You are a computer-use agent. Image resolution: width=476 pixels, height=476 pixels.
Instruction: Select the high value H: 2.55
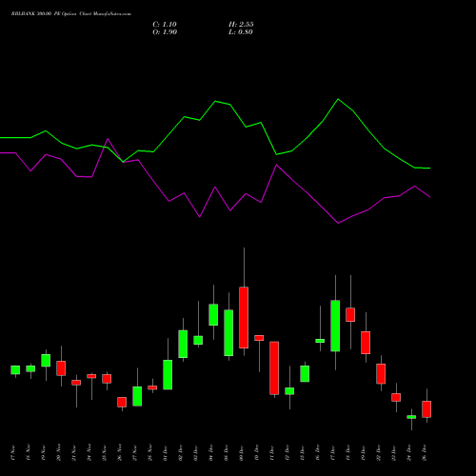(241, 25)
